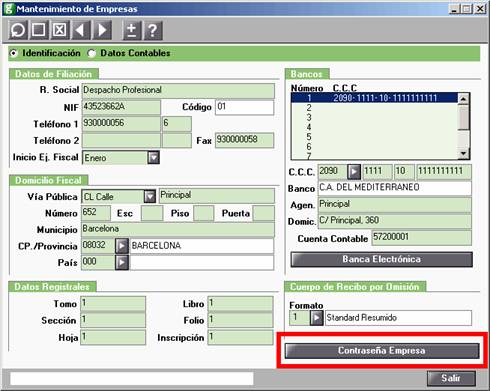Viewport: 490px width, 391px height.
Task: Open the País lookup arrow
Action: tap(122, 263)
